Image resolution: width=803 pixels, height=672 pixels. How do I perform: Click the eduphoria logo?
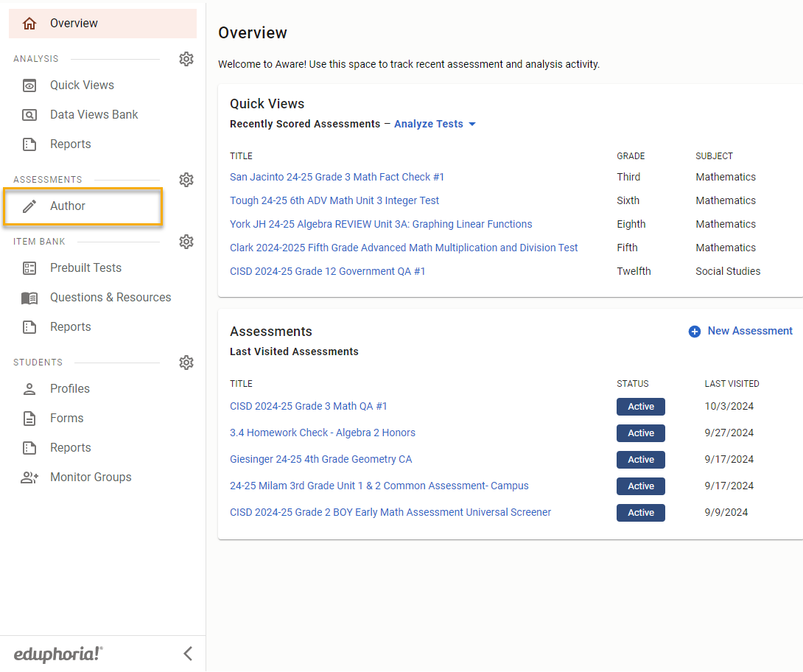(58, 654)
